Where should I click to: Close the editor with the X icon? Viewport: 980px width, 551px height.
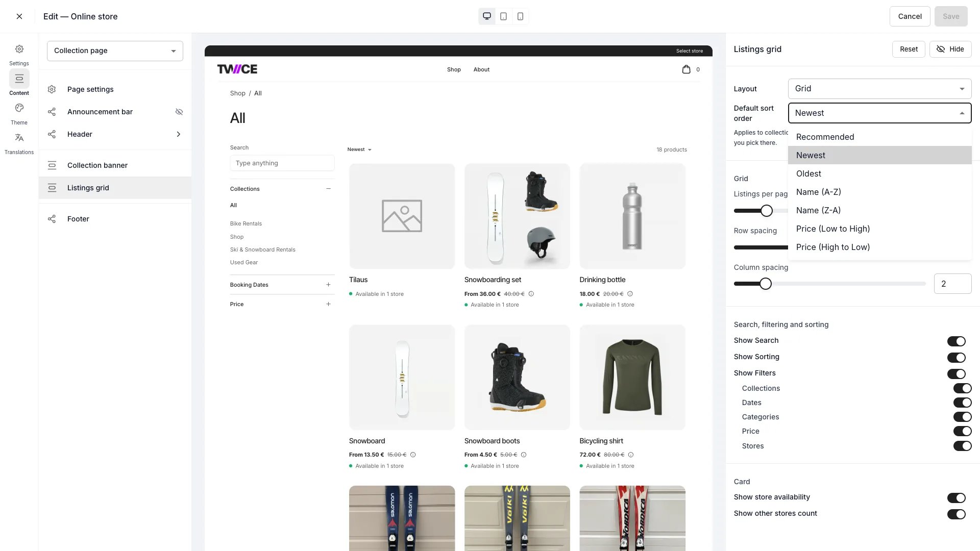point(19,16)
